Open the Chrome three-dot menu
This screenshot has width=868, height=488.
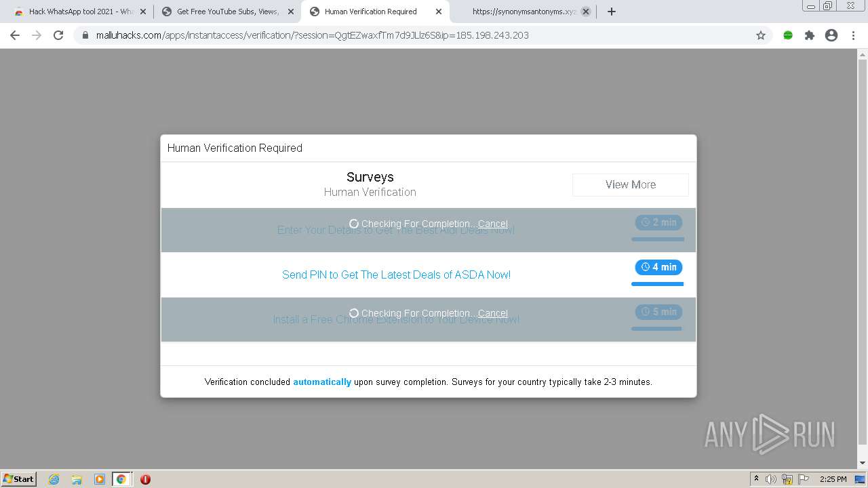pyautogui.click(x=853, y=35)
